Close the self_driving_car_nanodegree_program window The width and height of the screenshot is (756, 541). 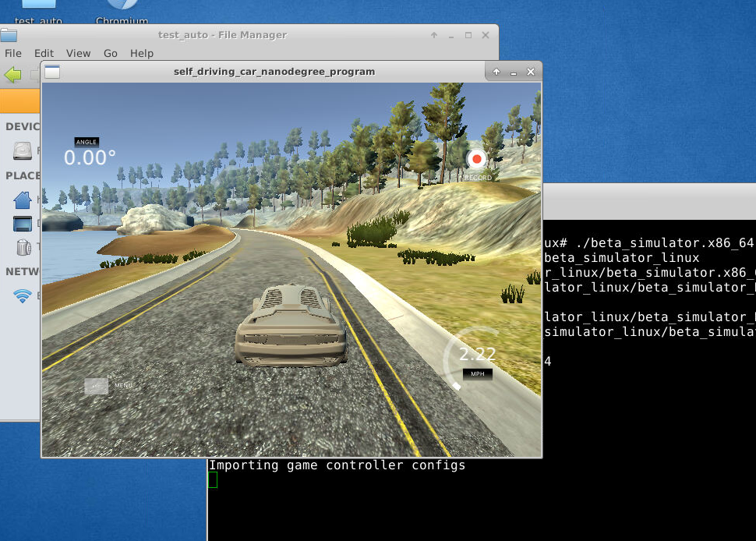pyautogui.click(x=531, y=72)
